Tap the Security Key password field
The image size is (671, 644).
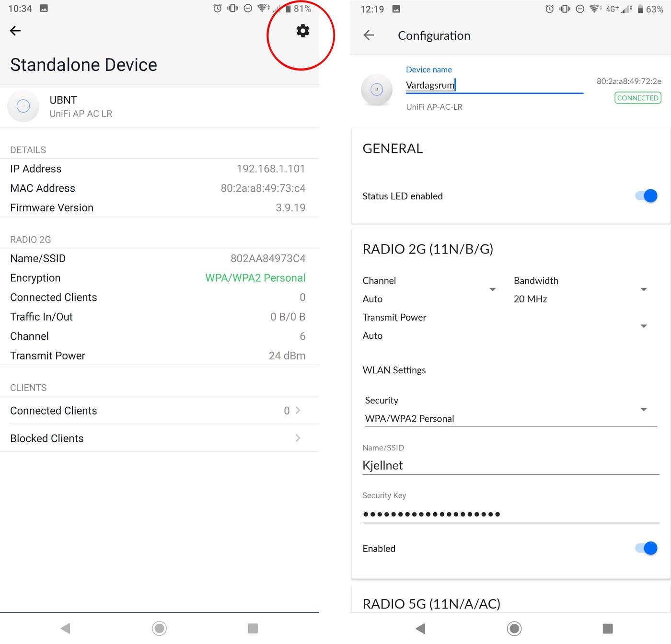[510, 514]
